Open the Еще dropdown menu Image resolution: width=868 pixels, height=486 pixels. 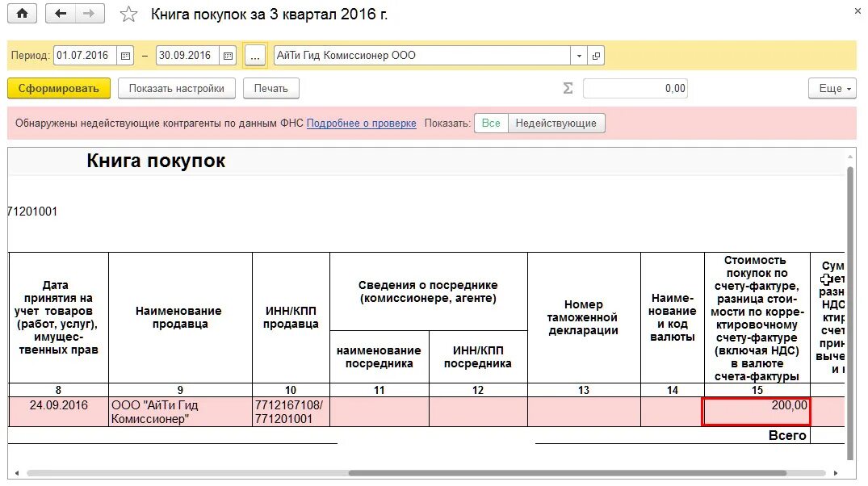pyautogui.click(x=832, y=89)
